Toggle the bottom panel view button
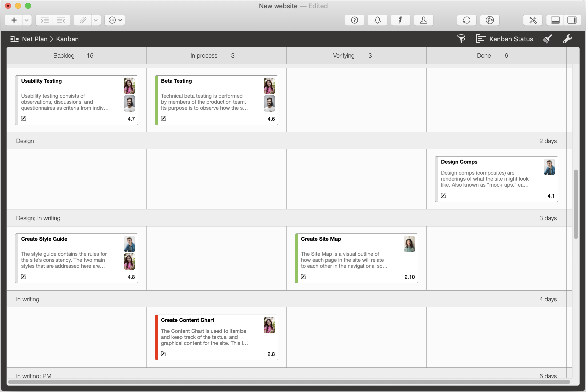The image size is (586, 392). pyautogui.click(x=555, y=20)
